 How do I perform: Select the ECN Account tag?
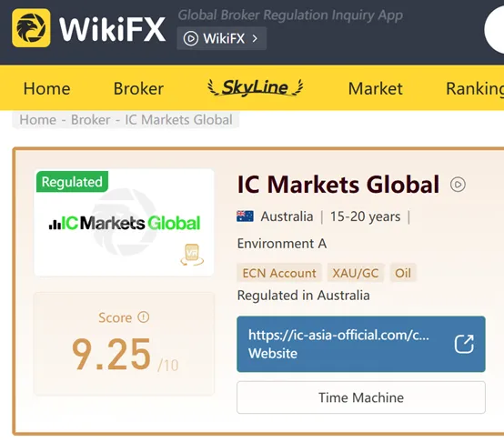pyautogui.click(x=279, y=273)
